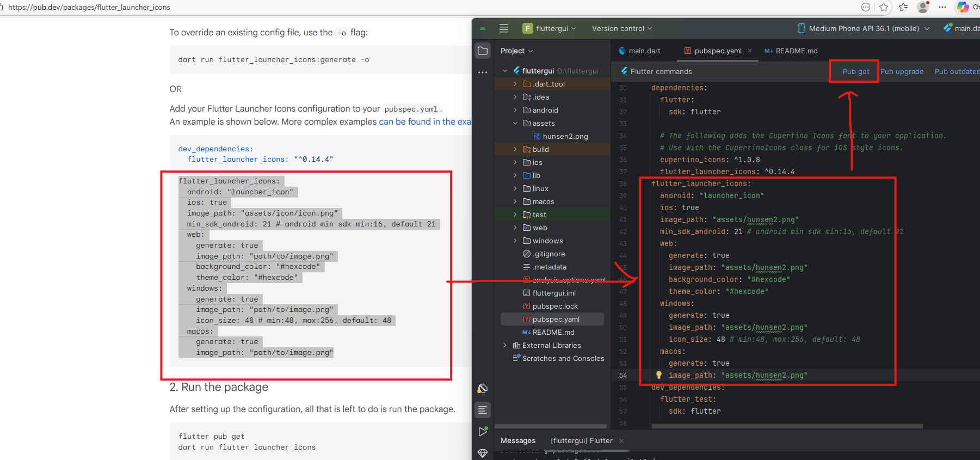Open the Version control dropdown

(621, 28)
